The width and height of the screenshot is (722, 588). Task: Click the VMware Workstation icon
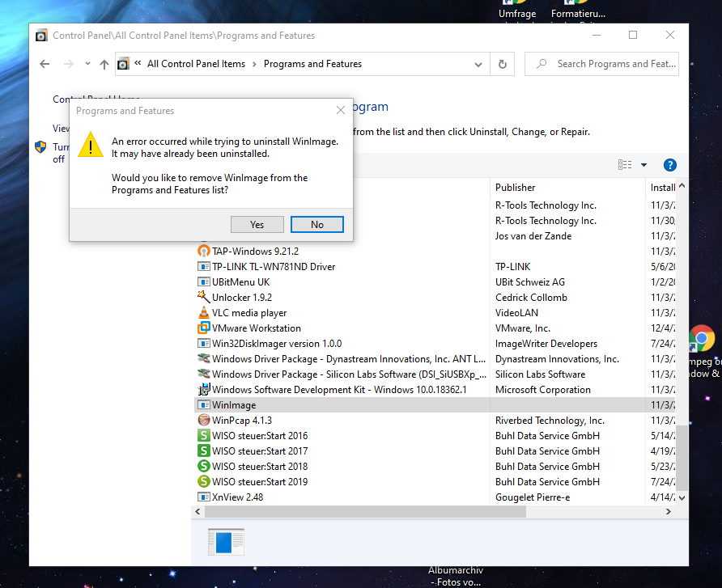click(203, 328)
